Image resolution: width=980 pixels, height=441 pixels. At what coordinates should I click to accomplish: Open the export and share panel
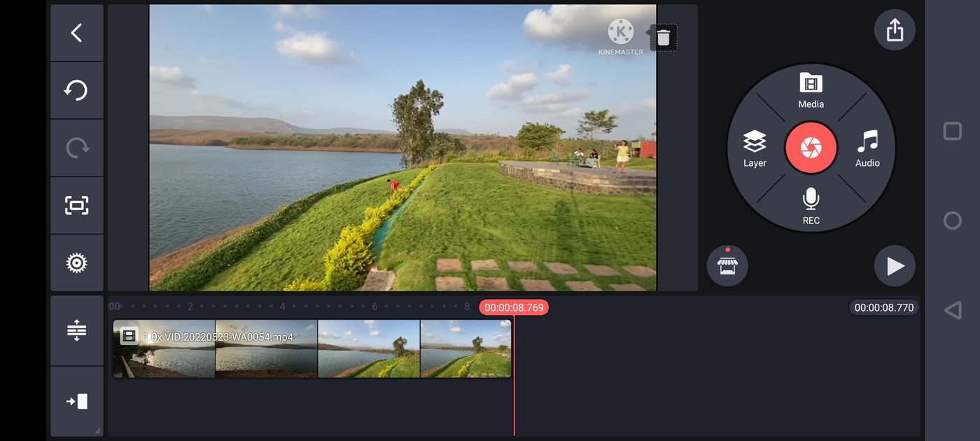click(x=895, y=29)
